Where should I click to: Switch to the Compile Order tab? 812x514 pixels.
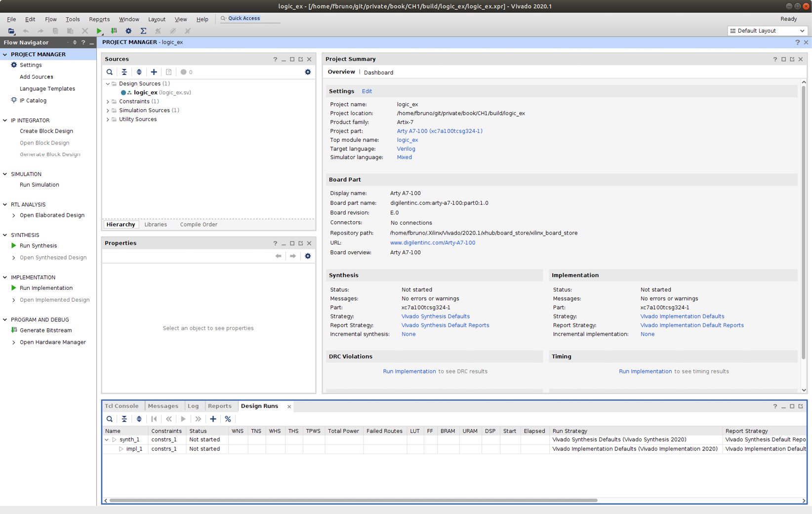[x=199, y=224]
